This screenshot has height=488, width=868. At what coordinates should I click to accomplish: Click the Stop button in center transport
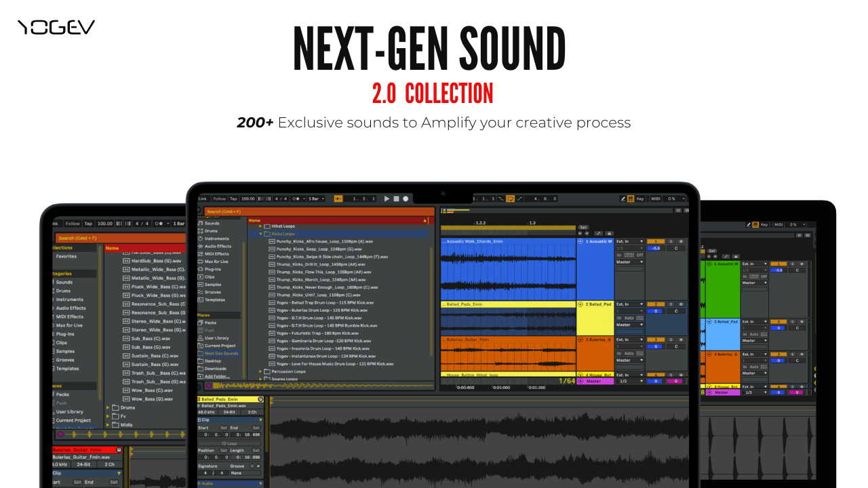tap(397, 199)
